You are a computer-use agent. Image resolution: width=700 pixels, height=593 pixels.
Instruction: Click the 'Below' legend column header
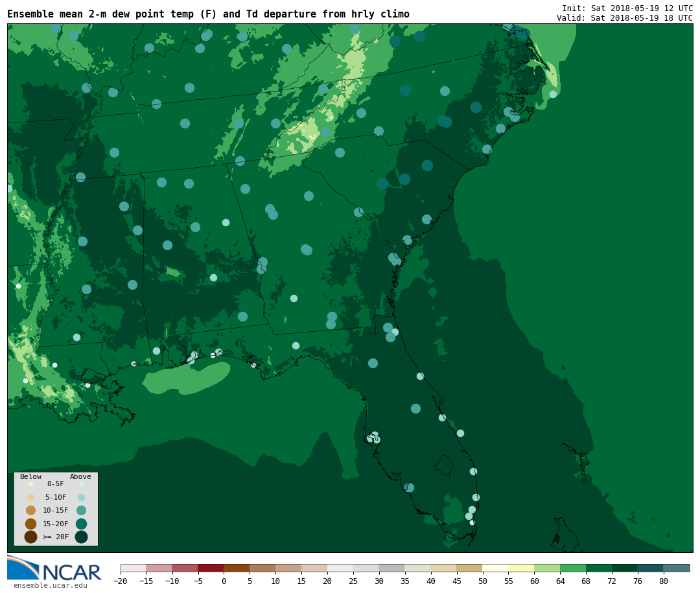point(30,476)
